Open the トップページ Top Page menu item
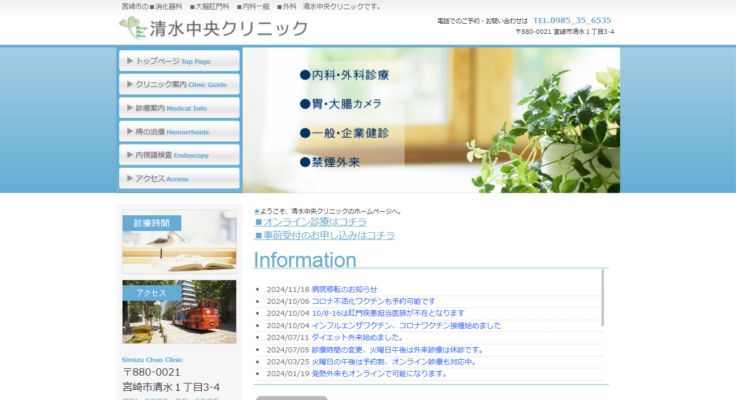 [179, 61]
